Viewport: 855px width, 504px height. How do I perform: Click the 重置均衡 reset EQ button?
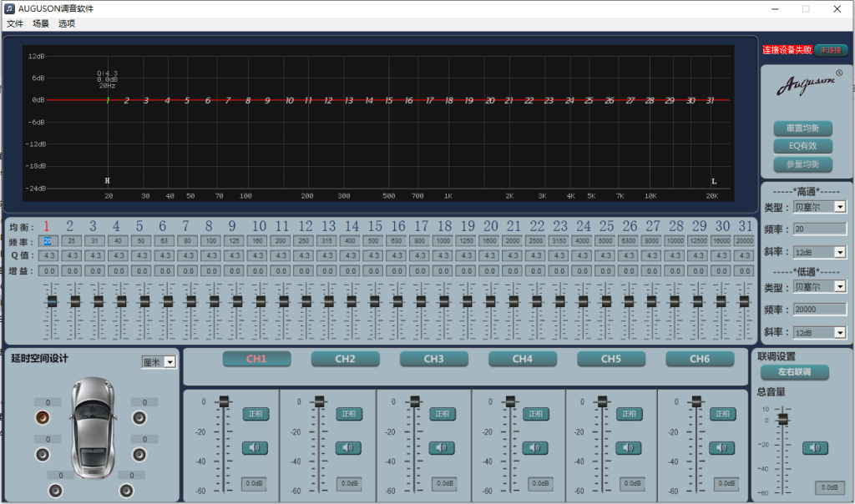pos(802,128)
